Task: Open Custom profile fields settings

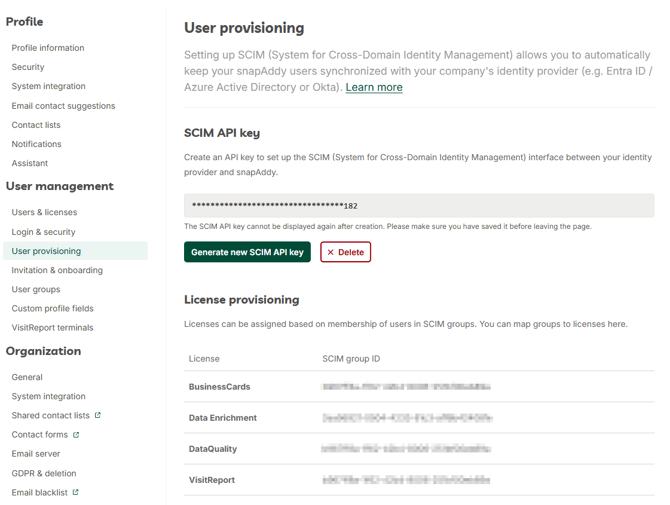Action: point(52,308)
